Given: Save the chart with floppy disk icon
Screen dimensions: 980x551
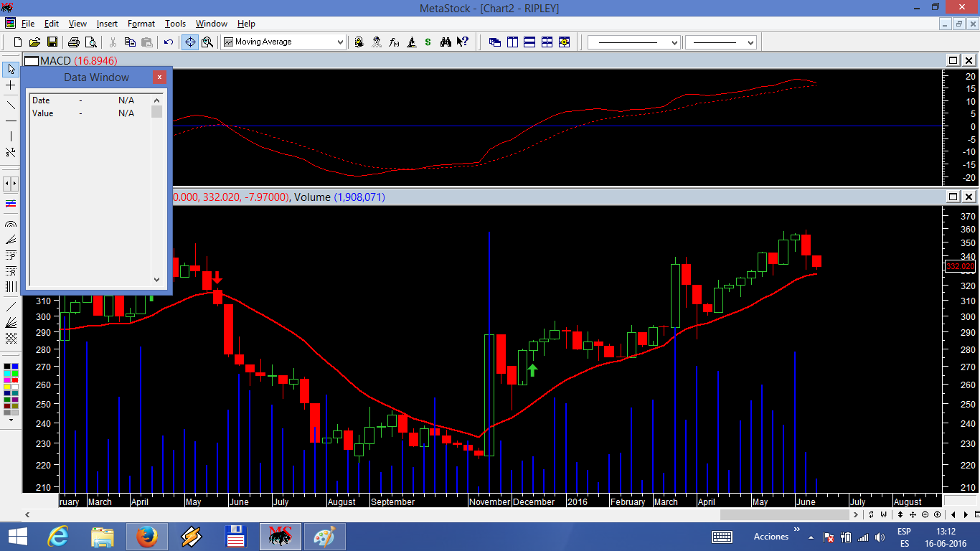Looking at the screenshot, I should click(52, 42).
